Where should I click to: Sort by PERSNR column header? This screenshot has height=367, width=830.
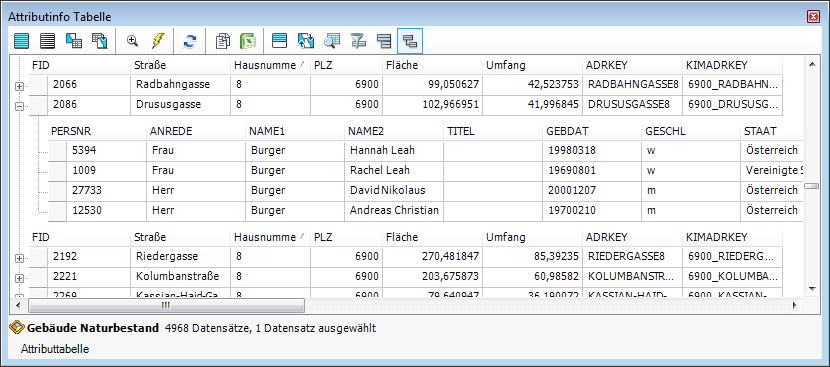click(97, 131)
